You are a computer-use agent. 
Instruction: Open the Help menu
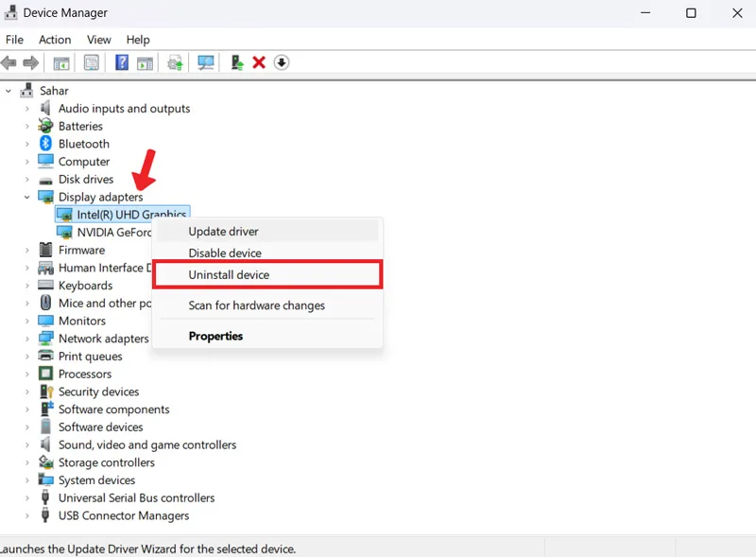[x=138, y=40]
